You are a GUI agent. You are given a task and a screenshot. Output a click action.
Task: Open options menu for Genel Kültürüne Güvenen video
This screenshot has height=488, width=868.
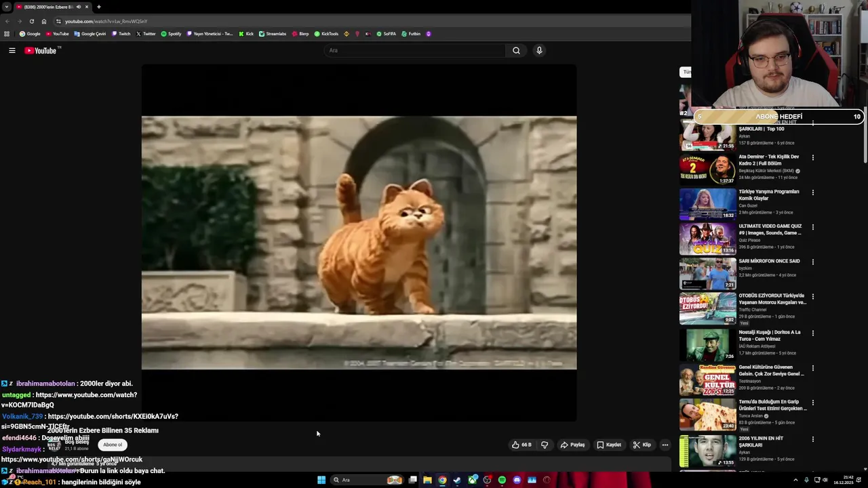(813, 368)
